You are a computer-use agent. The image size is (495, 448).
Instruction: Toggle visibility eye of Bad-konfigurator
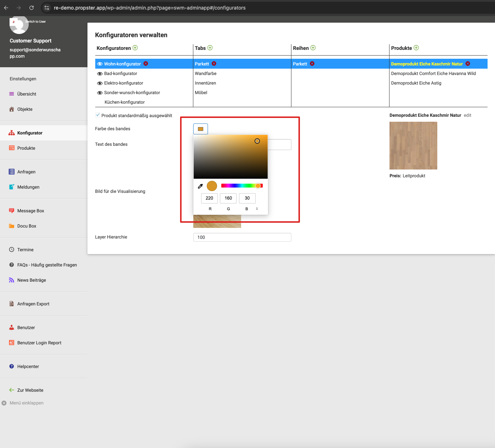100,74
